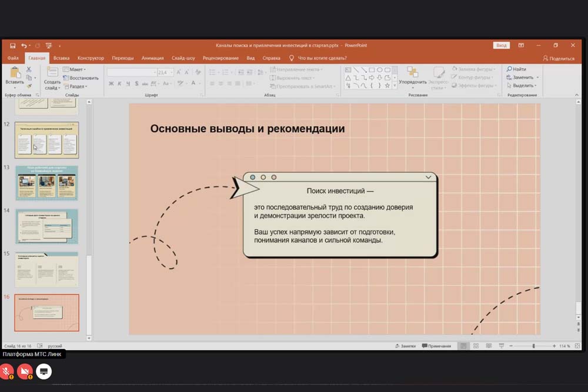Click the Cut scissors icon
Viewport: 588px width, 392px height.
click(29, 69)
